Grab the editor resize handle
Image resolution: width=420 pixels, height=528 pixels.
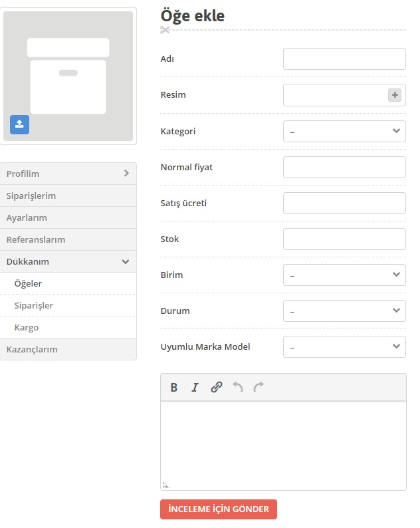[166, 485]
